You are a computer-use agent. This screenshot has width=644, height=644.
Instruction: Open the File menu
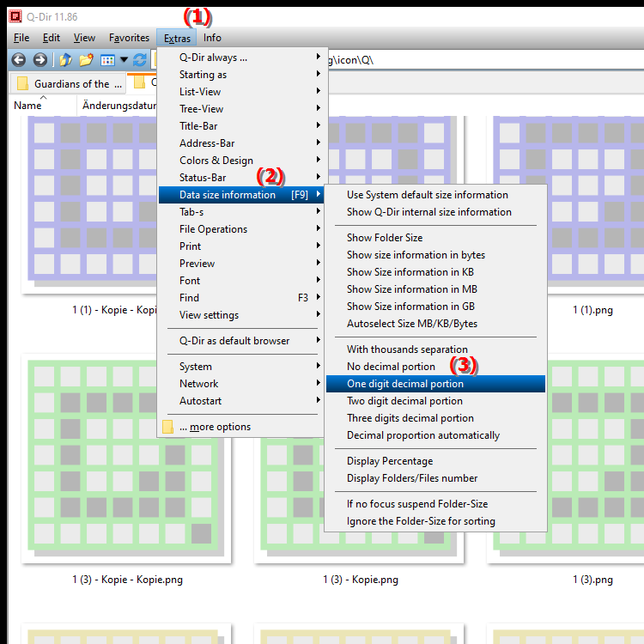(x=21, y=38)
